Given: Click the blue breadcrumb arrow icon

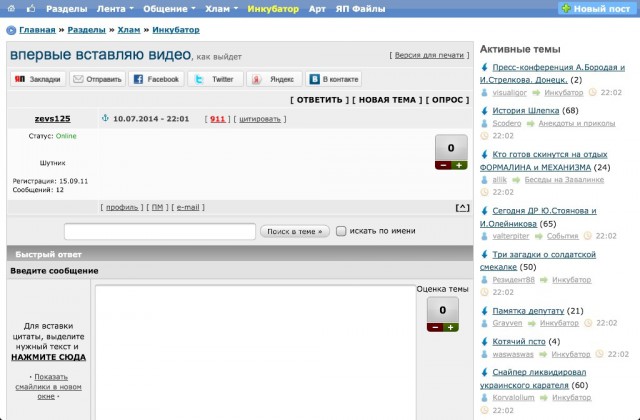Looking at the screenshot, I should pyautogui.click(x=11, y=30).
